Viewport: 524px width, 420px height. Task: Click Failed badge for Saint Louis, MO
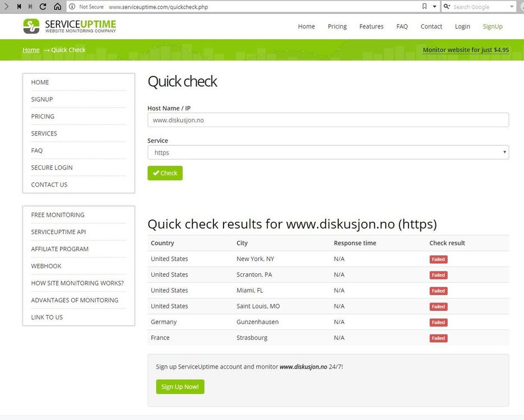438,306
